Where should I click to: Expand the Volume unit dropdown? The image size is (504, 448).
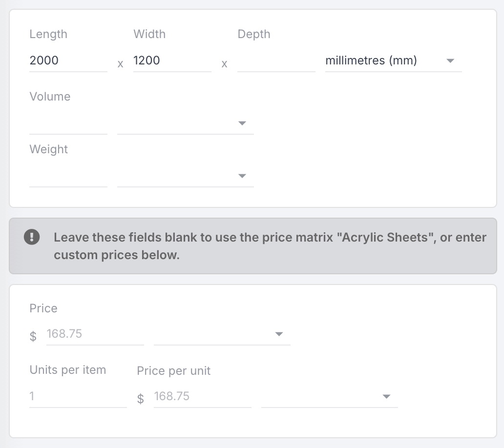pyautogui.click(x=186, y=123)
